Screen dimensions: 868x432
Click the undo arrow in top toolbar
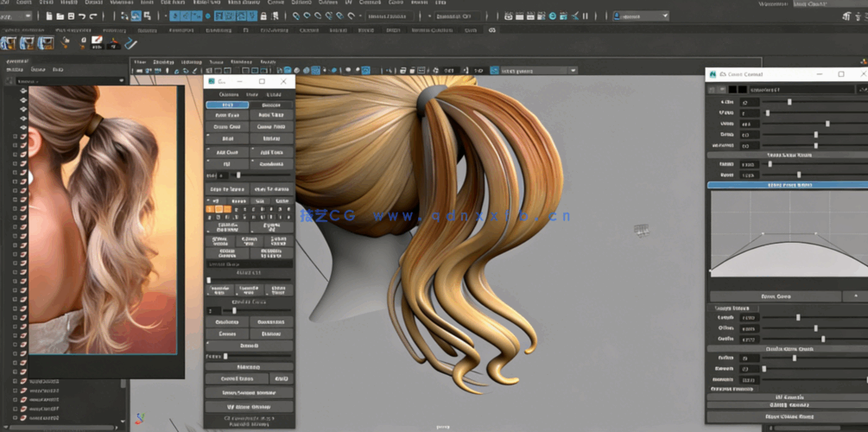pyautogui.click(x=81, y=16)
